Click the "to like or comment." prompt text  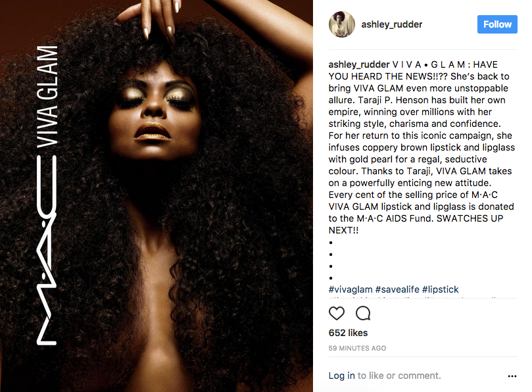pos(399,376)
